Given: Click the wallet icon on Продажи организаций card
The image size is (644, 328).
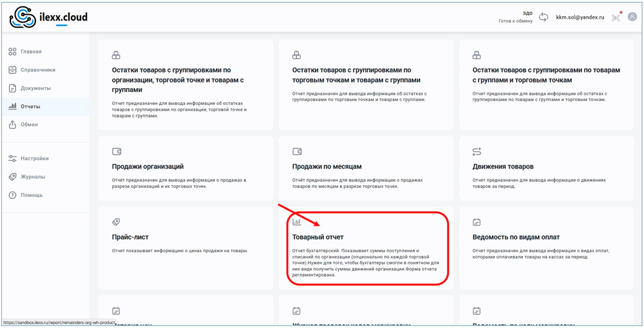Looking at the screenshot, I should pyautogui.click(x=117, y=152).
